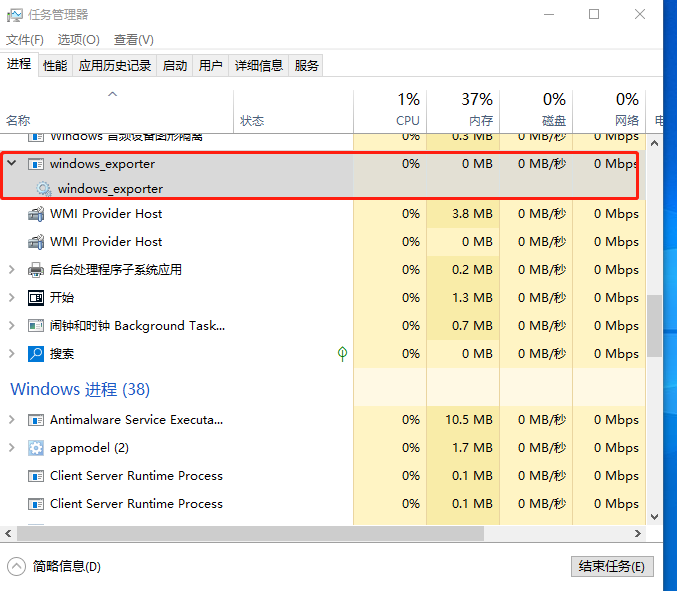
Task: Sort by the 名称 column header
Action: [x=117, y=111]
